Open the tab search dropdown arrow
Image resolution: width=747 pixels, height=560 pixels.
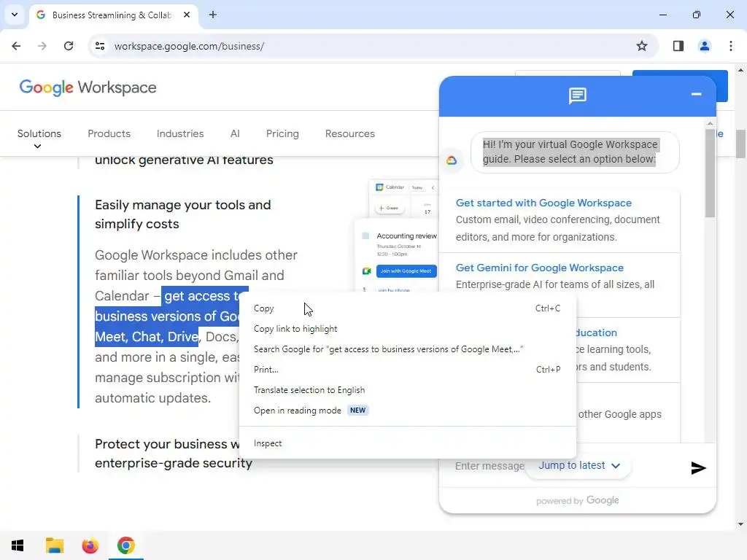(15, 15)
